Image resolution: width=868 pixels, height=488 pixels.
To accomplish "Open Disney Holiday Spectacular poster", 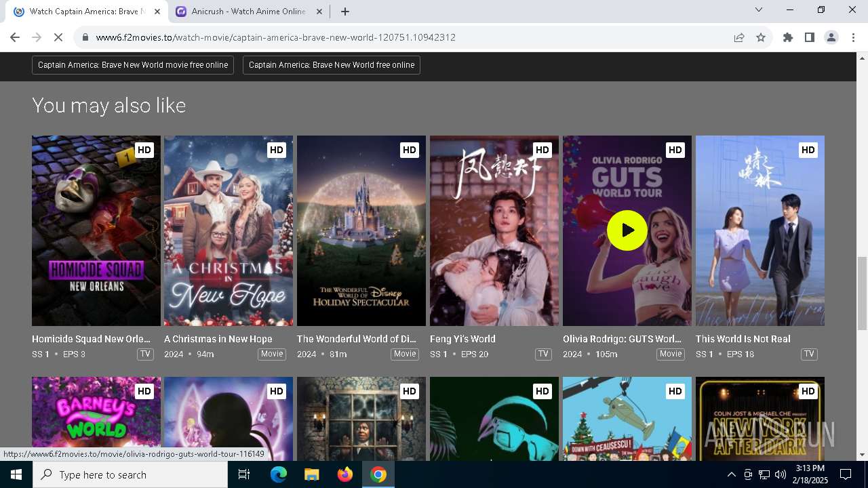I will [x=361, y=230].
